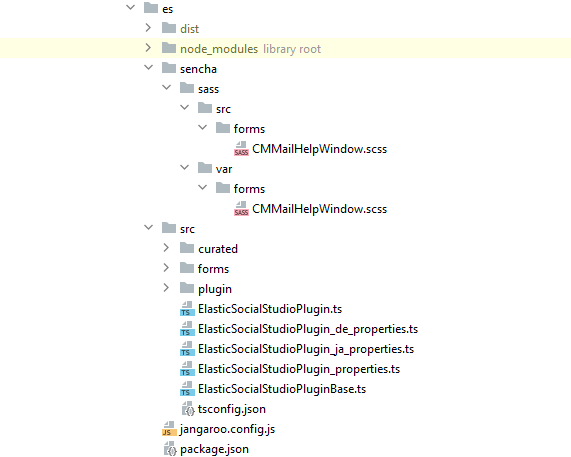Collapse the forms chevron under var
This screenshot has width=571, height=457.
[x=202, y=188]
